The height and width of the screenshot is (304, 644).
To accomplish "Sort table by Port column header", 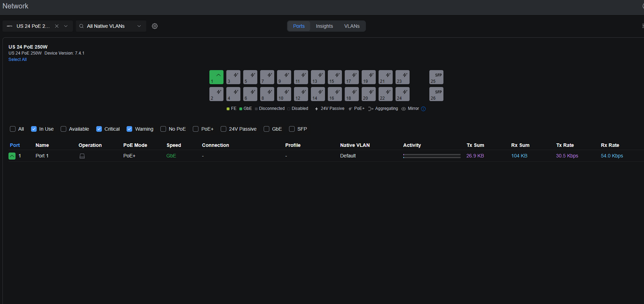I will (15, 145).
